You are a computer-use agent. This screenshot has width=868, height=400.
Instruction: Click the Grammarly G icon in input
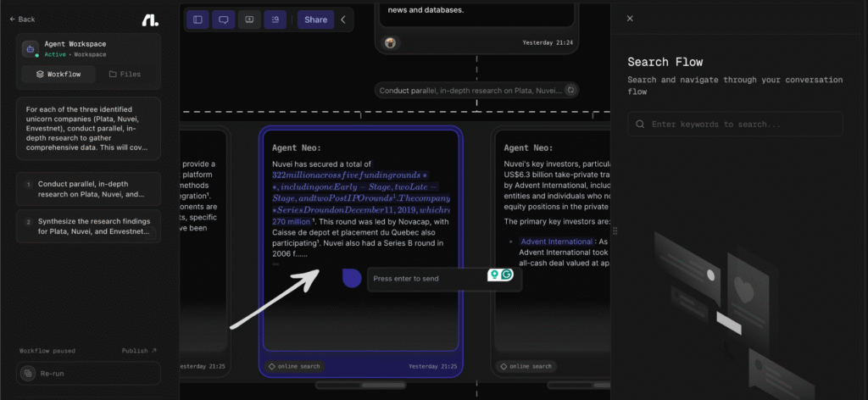coord(507,275)
